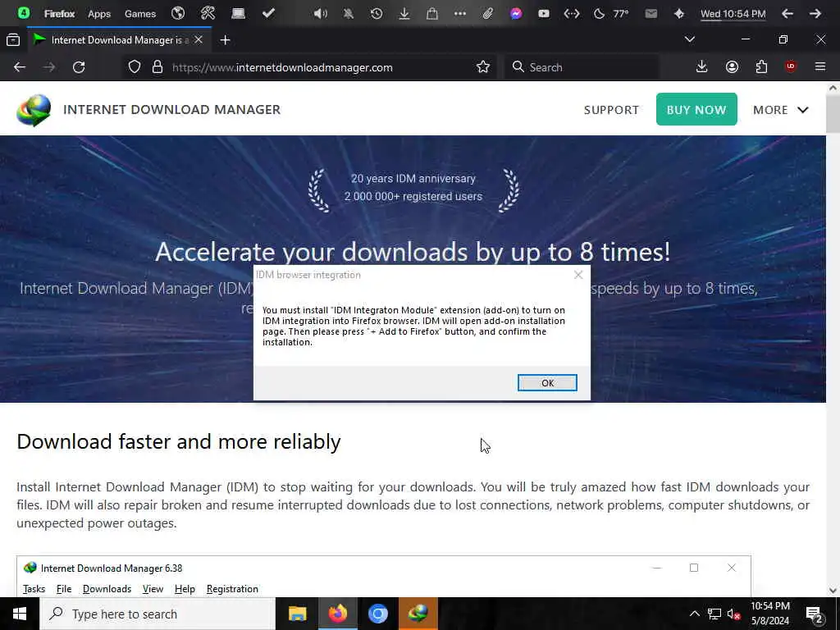Click the uBlock Origin extension icon

click(x=791, y=66)
